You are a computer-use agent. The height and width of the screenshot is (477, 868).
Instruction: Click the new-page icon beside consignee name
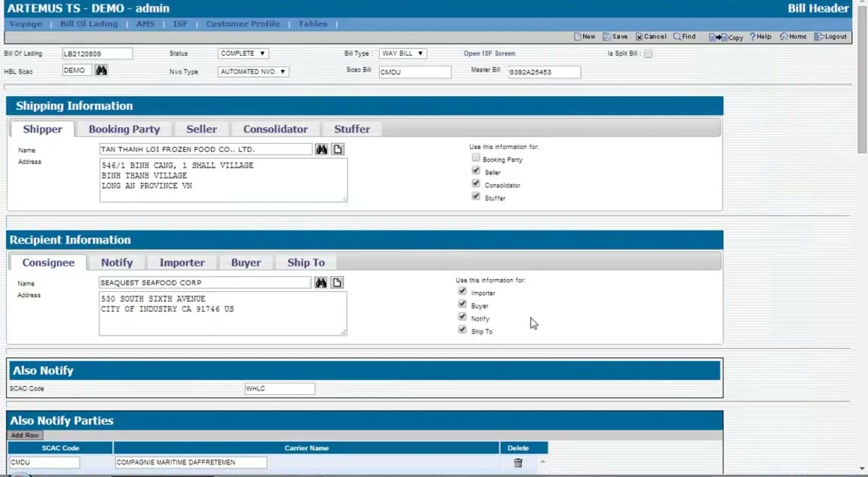[337, 283]
